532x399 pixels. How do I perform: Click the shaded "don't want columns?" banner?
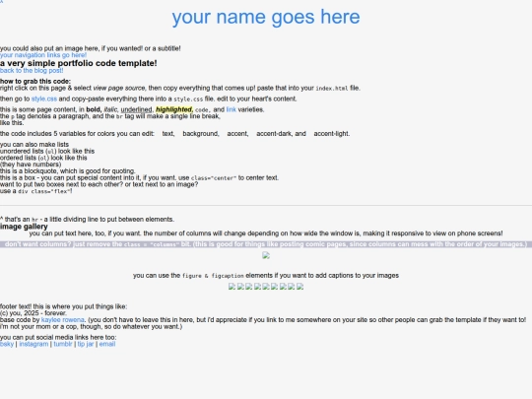click(266, 244)
